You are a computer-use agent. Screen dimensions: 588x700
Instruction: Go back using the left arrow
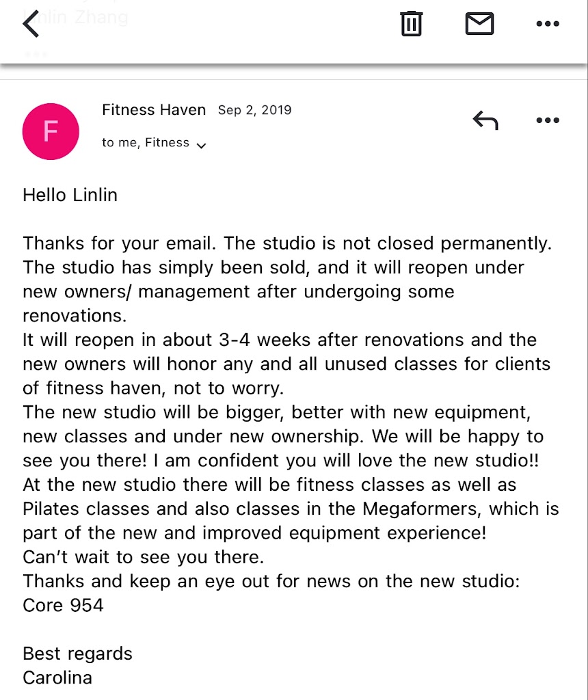coord(31,25)
